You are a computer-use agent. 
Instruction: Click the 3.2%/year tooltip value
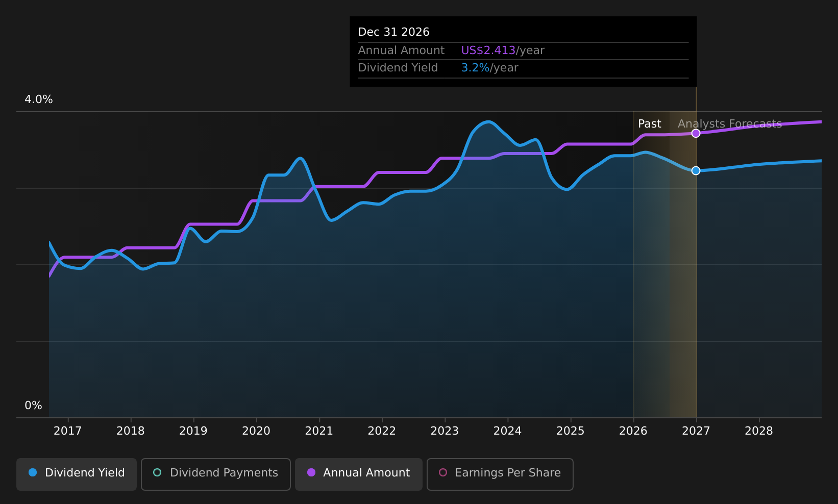(x=489, y=68)
